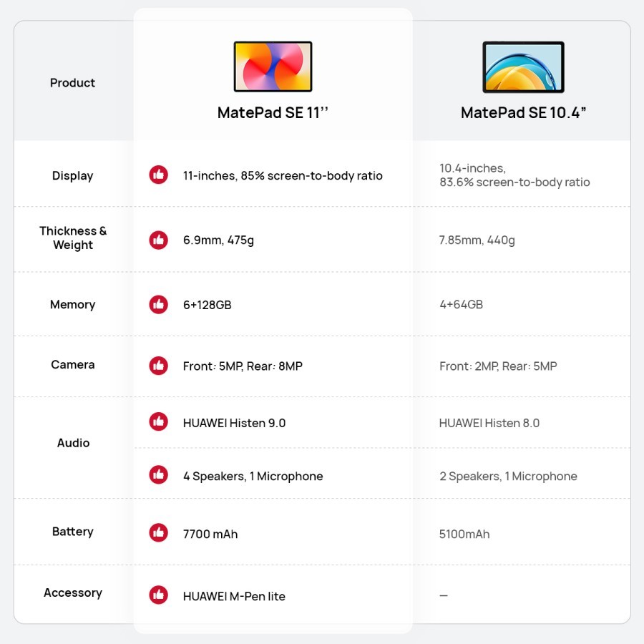The image size is (644, 644).
Task: Click the thumbs-up icon next to 4 Speakers
Action: point(158,475)
